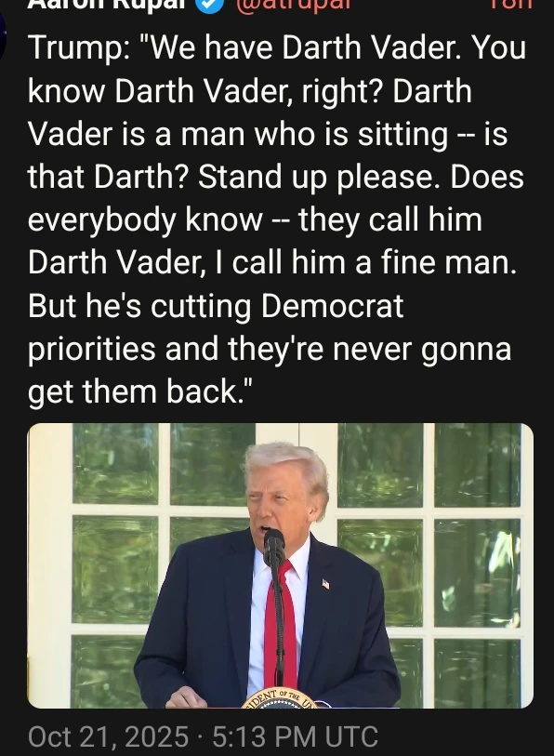Open the @atrupar handle link
This screenshot has height=756, width=554.
tap(295, 5)
